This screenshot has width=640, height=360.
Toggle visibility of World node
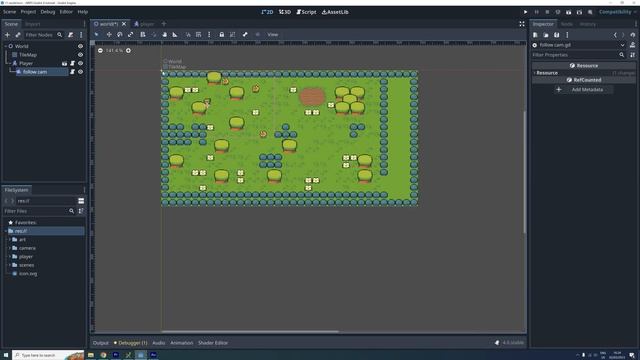[x=80, y=46]
